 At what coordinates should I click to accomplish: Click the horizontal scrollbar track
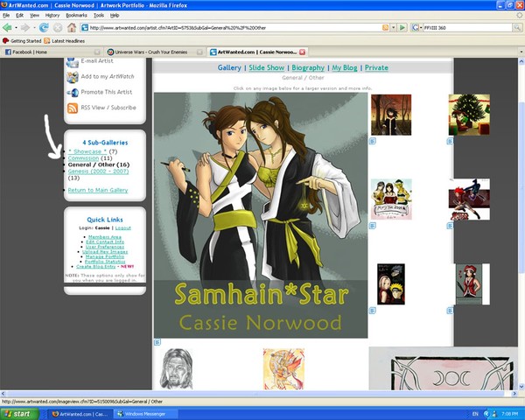(257, 394)
